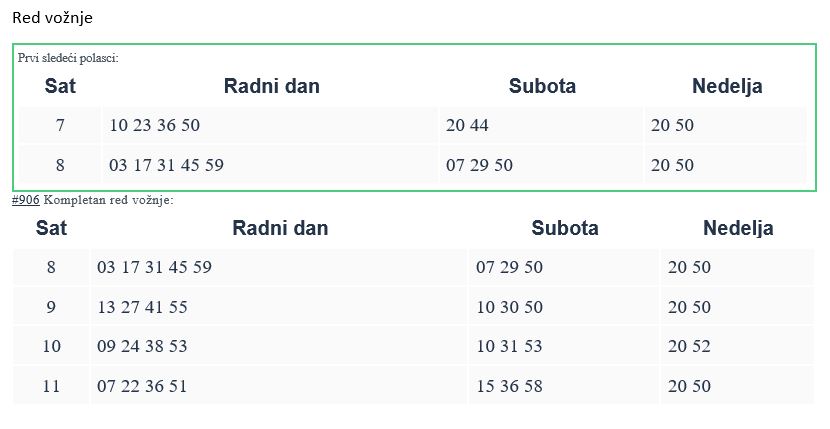This screenshot has height=429, width=830.
Task: Select Saturday departures "20 44"
Action: [467, 126]
